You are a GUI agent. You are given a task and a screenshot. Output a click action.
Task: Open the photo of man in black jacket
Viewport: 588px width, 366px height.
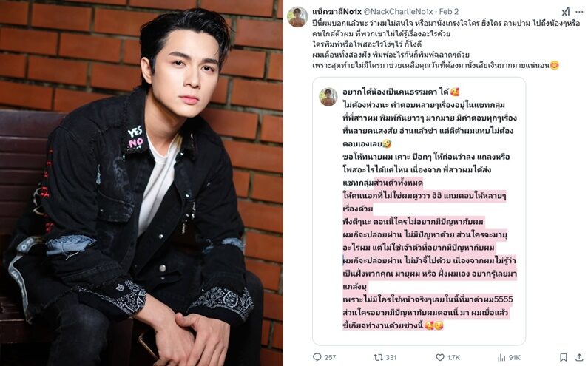coord(141,183)
